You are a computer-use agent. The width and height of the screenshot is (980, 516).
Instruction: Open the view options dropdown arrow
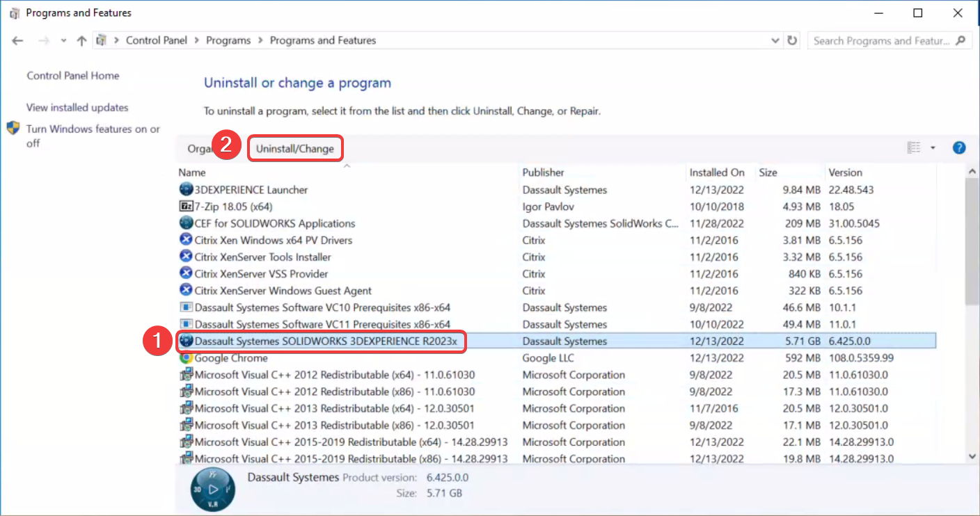933,147
